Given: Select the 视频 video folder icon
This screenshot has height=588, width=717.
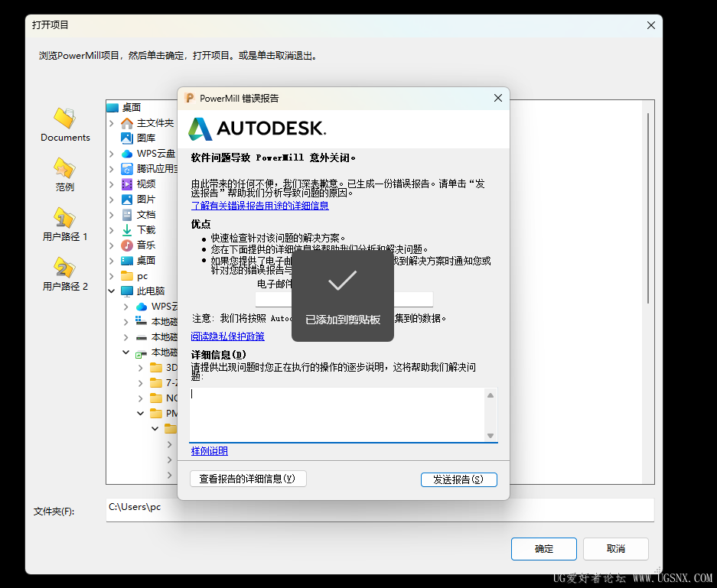Looking at the screenshot, I should (127, 184).
